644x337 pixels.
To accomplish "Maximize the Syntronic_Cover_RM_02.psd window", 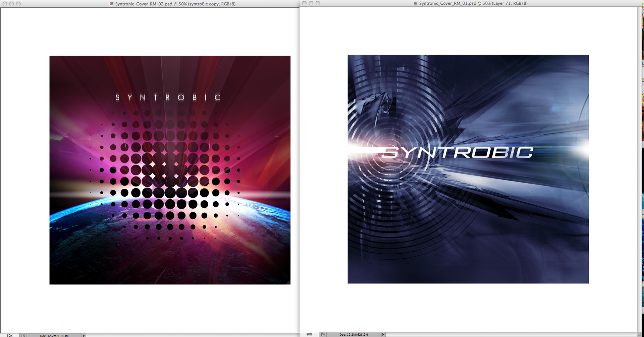I will (18, 4).
